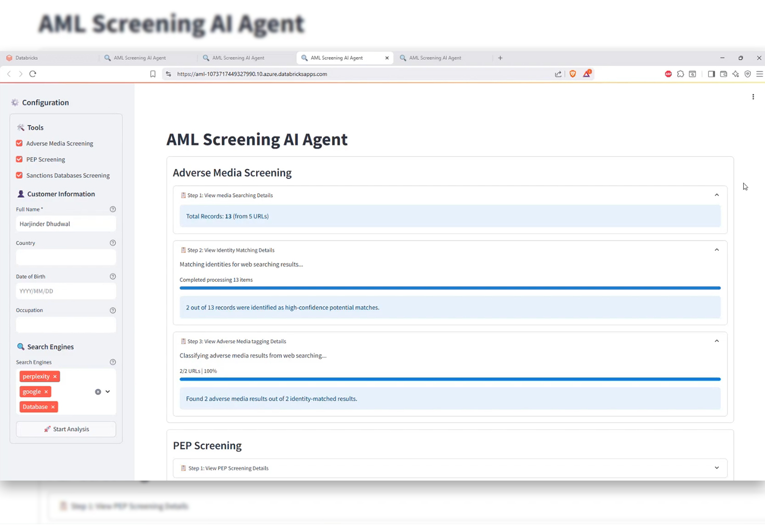Image resolution: width=765 pixels, height=532 pixels.
Task: Click the Step 2 identity matching progress bar
Action: (x=450, y=288)
